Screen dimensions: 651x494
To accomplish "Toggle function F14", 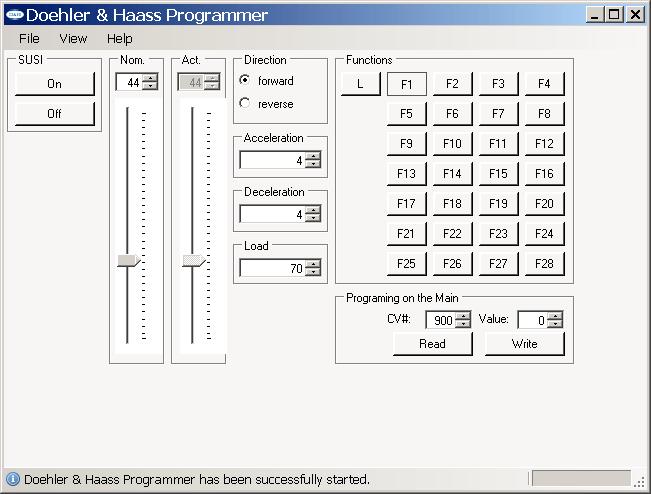I will [x=453, y=174].
